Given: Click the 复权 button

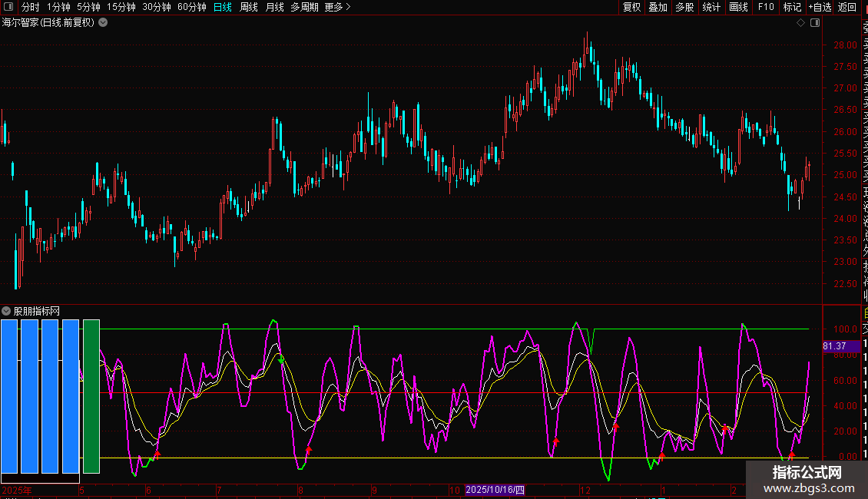Looking at the screenshot, I should [x=631, y=7].
